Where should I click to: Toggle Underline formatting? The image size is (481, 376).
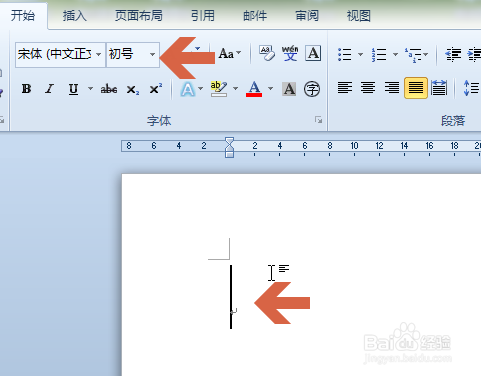click(x=73, y=89)
